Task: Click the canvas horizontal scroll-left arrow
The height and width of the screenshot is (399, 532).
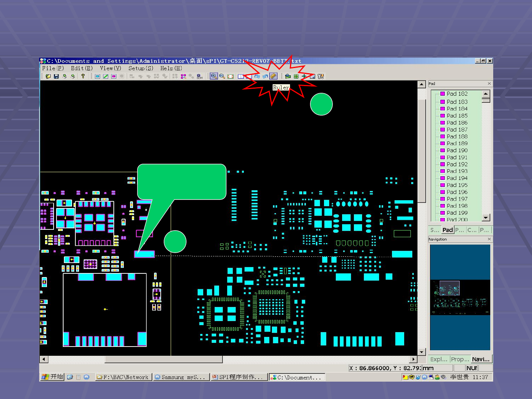Action: [x=44, y=359]
